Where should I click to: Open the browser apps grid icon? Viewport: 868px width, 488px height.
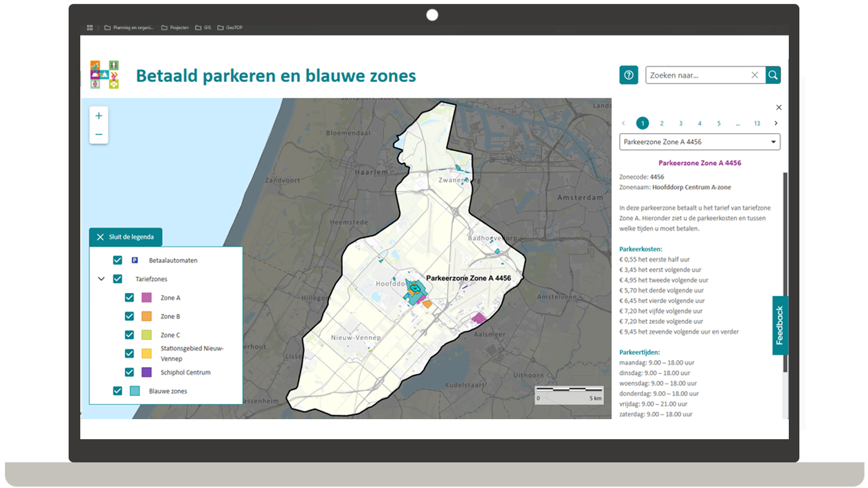tap(90, 28)
